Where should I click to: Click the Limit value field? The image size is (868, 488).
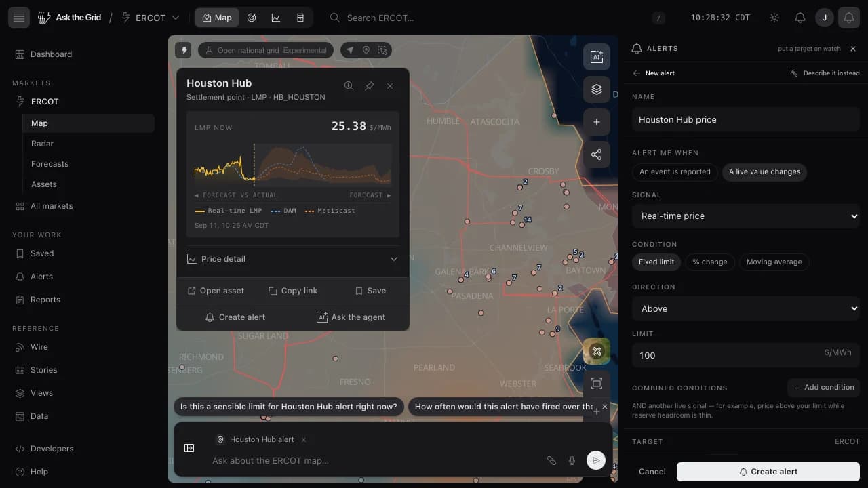coord(746,355)
